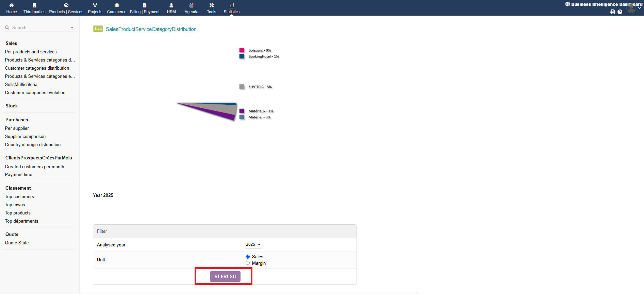Click the print icon in header
The width and height of the screenshot is (644, 294).
pyautogui.click(x=613, y=12)
